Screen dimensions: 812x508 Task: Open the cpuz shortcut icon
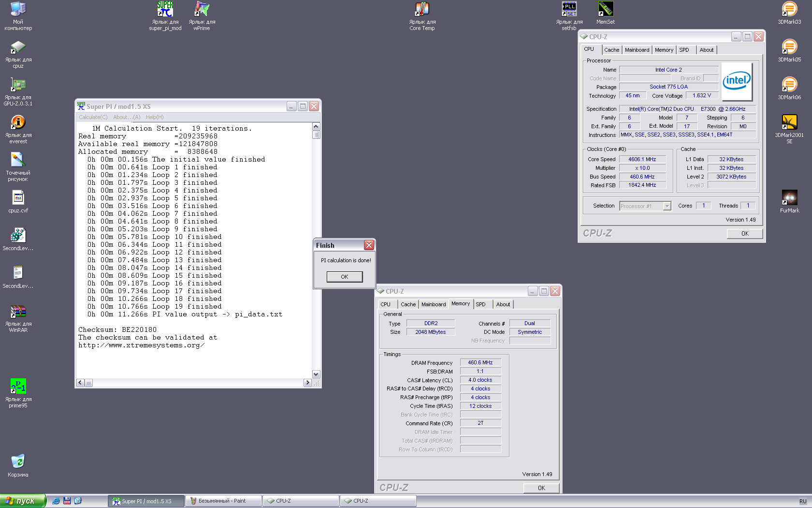point(18,54)
